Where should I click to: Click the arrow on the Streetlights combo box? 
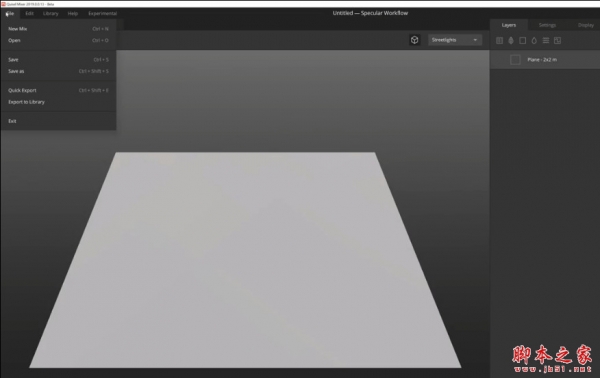[x=475, y=40]
